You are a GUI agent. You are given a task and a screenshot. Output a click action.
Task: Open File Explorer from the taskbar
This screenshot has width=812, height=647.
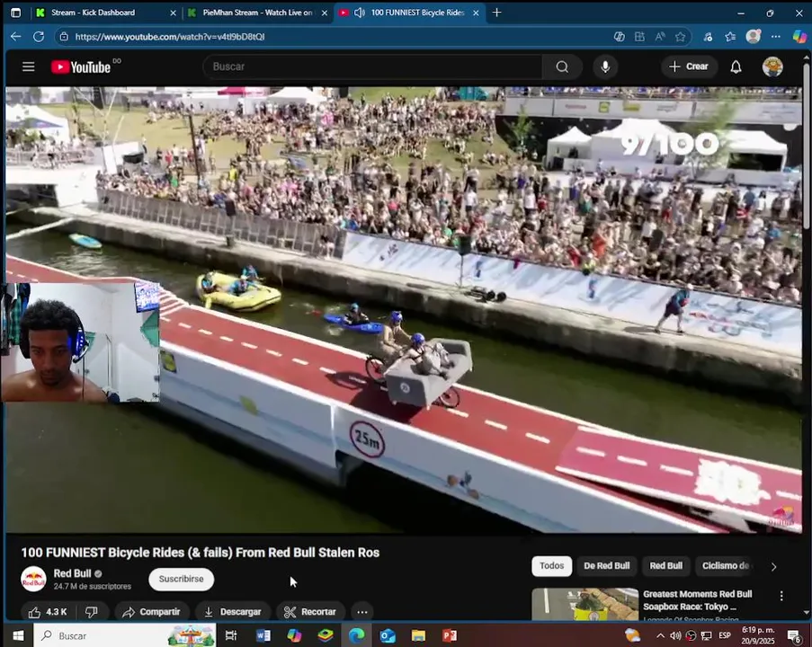(418, 635)
